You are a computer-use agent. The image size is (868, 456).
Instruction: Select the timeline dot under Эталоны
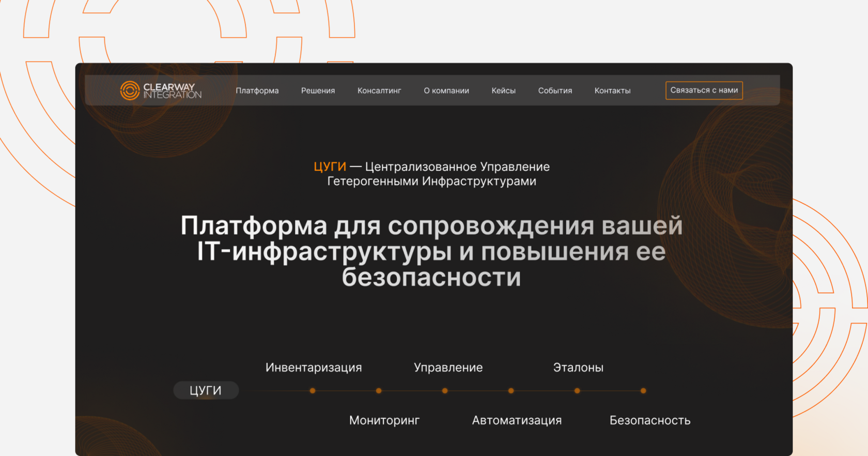point(577,391)
